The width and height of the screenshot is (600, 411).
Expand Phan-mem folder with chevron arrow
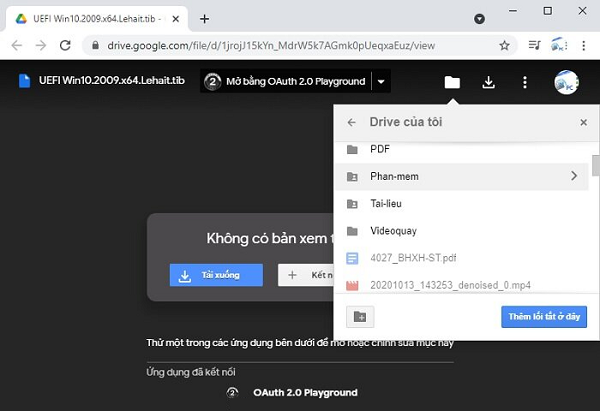click(574, 176)
